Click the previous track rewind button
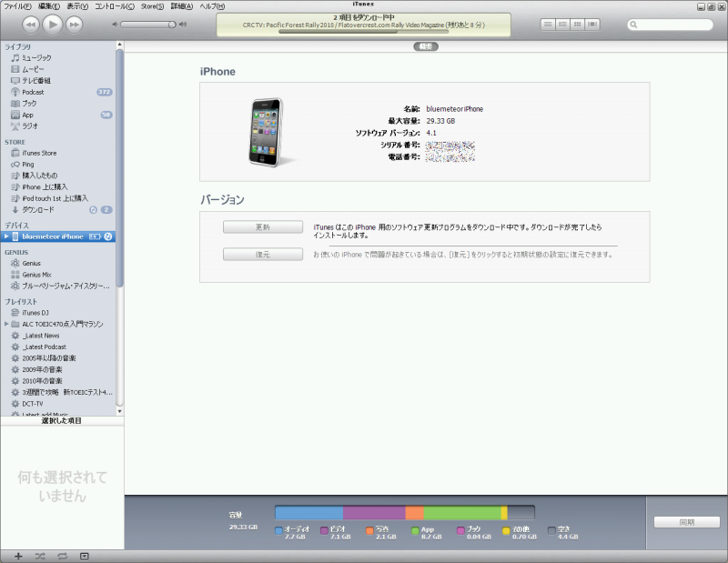The height and width of the screenshot is (563, 728). coord(31,25)
